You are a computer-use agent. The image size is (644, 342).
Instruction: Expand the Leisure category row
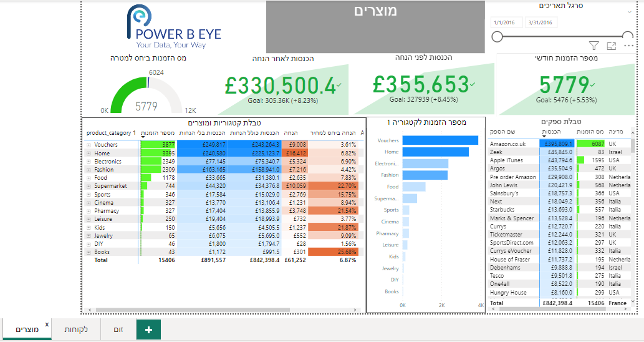pyautogui.click(x=89, y=219)
